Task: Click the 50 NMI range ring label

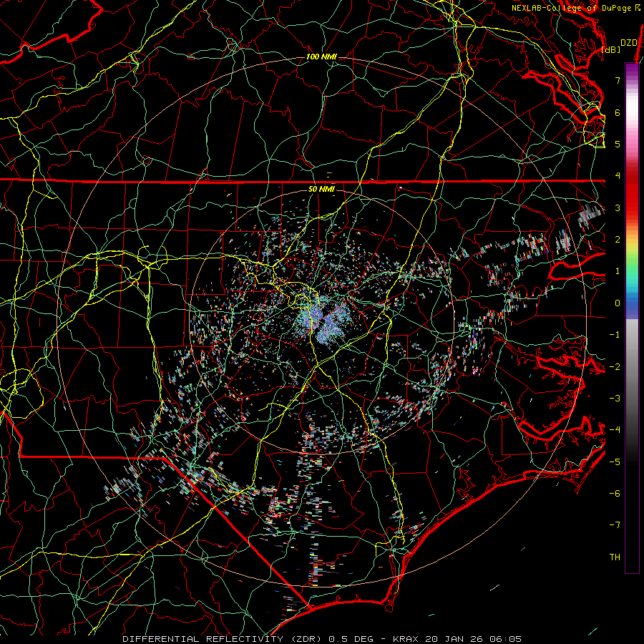Action: pos(321,189)
